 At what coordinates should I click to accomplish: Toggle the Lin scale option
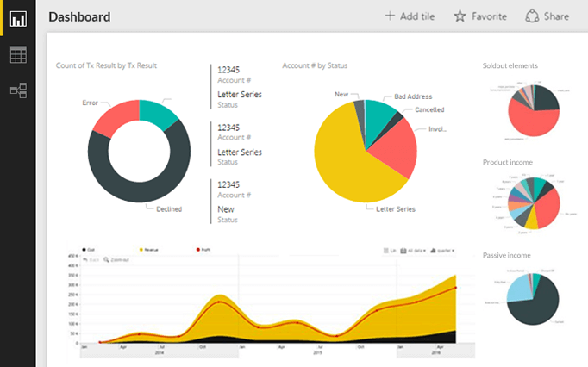tap(390, 251)
